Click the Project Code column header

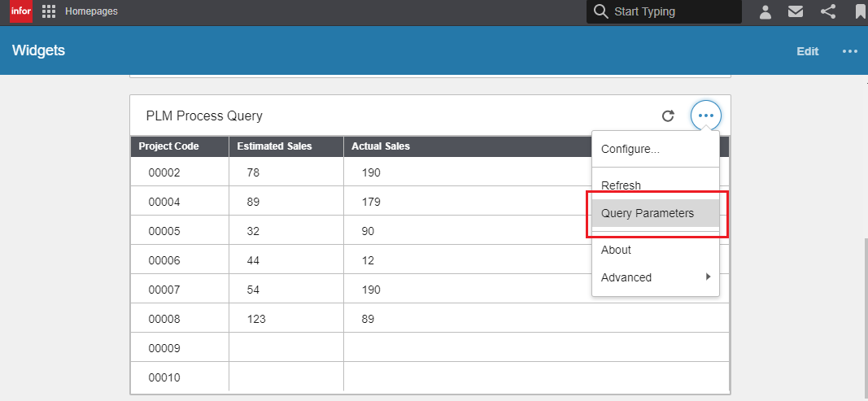[x=168, y=146]
